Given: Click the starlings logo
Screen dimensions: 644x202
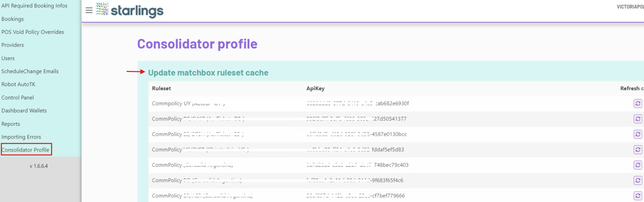Looking at the screenshot, I should [x=130, y=10].
